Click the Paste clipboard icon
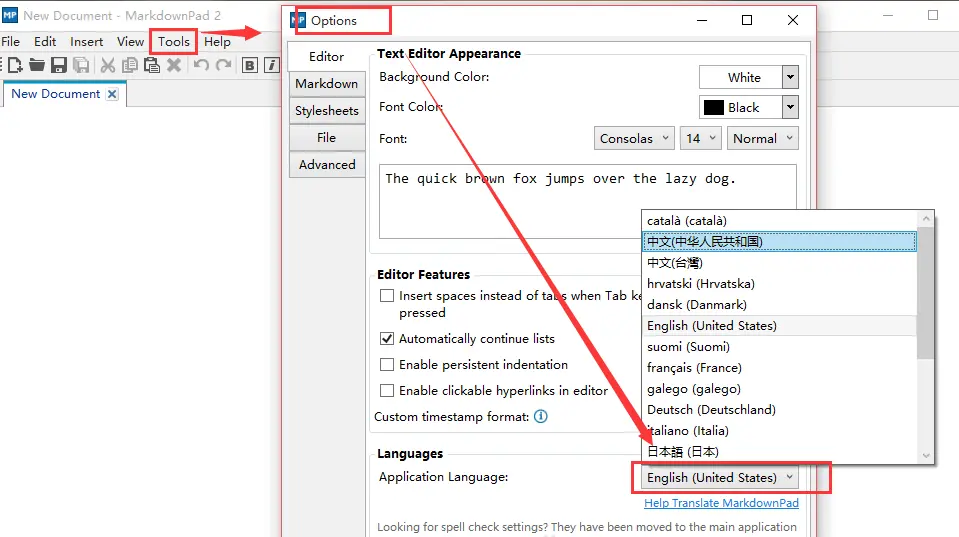Image resolution: width=959 pixels, height=537 pixels. tap(152, 65)
